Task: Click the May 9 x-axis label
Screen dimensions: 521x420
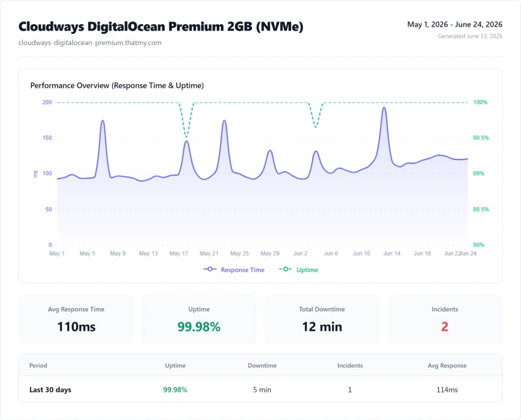Action: point(118,253)
